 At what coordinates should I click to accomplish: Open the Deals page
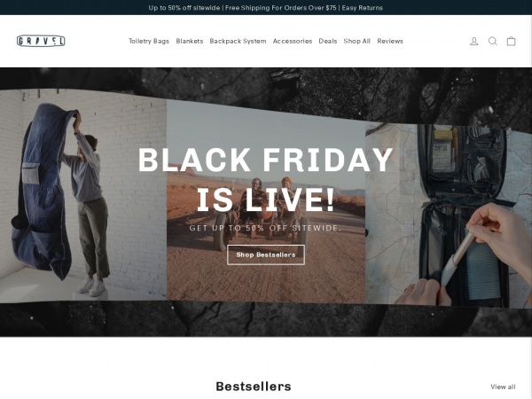pyautogui.click(x=328, y=41)
